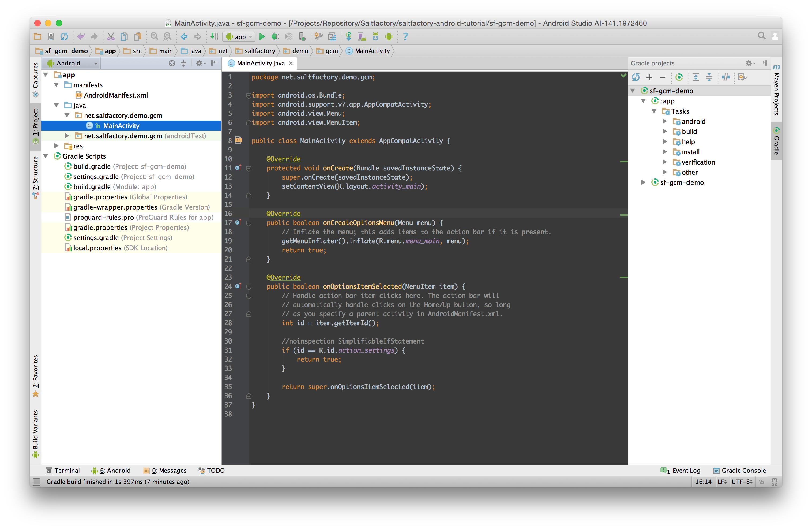Click Execute Gradle Task green icon

tap(679, 77)
